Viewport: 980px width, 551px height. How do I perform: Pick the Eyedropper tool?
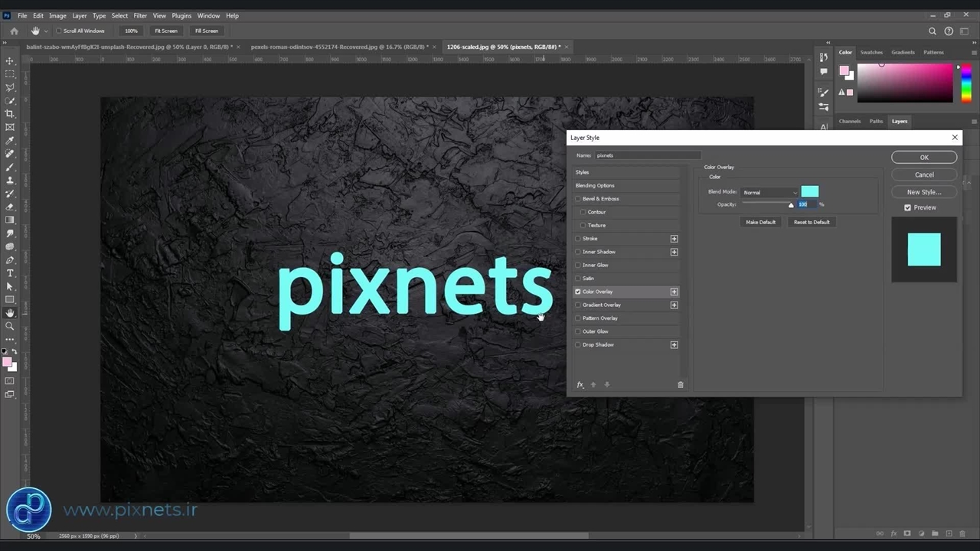[10, 141]
